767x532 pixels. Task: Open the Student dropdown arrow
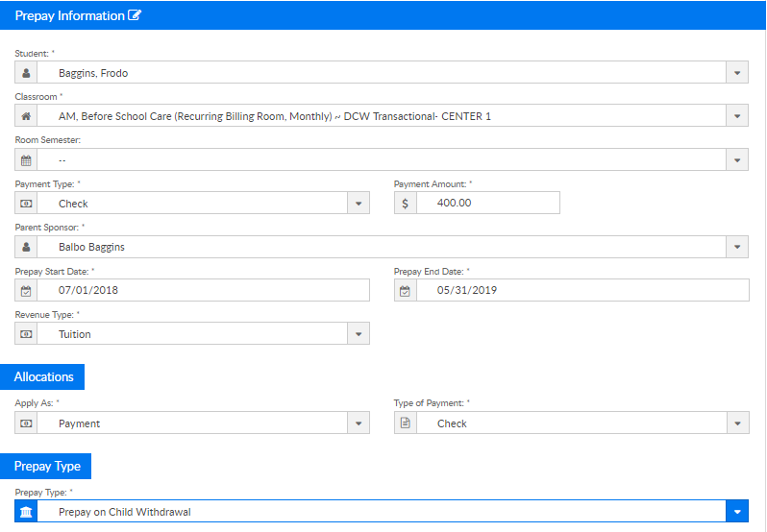[737, 73]
